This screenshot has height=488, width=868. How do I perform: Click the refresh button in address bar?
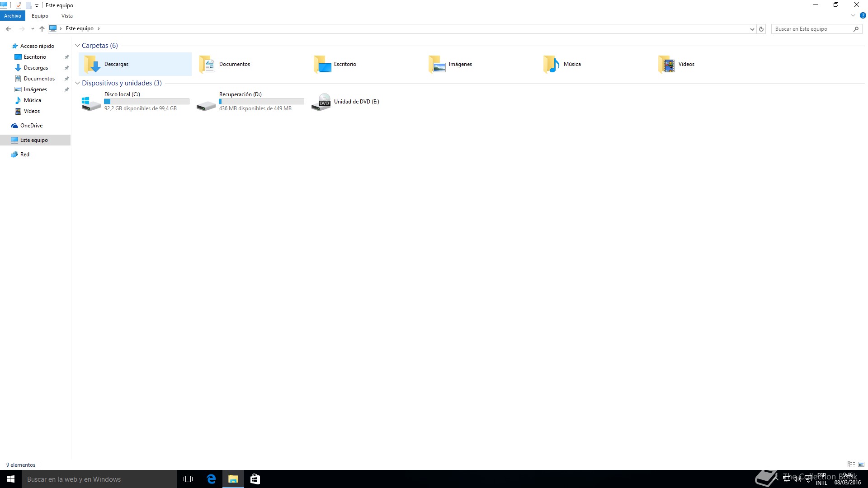pyautogui.click(x=761, y=29)
